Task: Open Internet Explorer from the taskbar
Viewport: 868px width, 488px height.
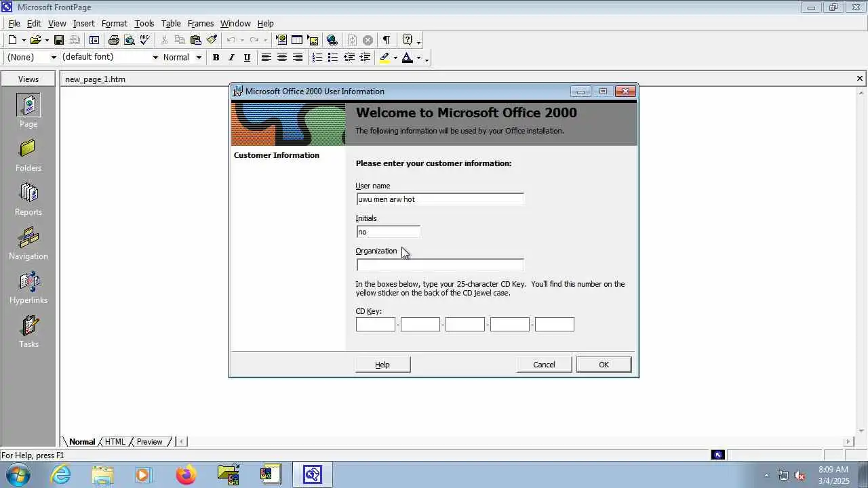Action: point(61,474)
